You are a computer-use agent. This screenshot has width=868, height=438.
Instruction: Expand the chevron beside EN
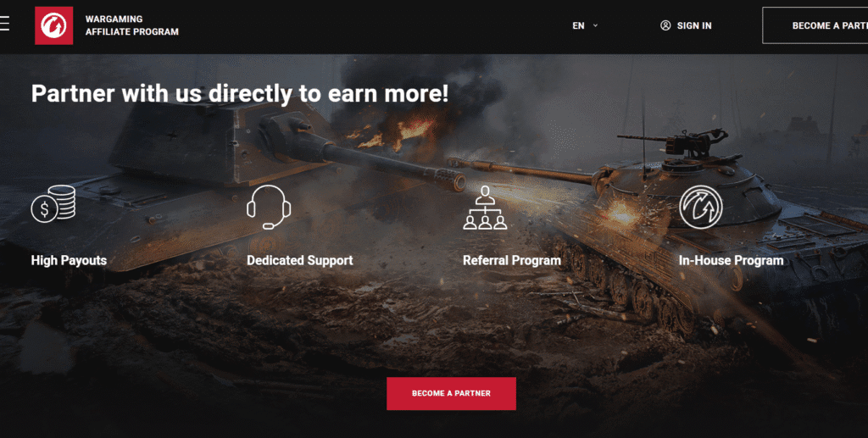pos(595,25)
